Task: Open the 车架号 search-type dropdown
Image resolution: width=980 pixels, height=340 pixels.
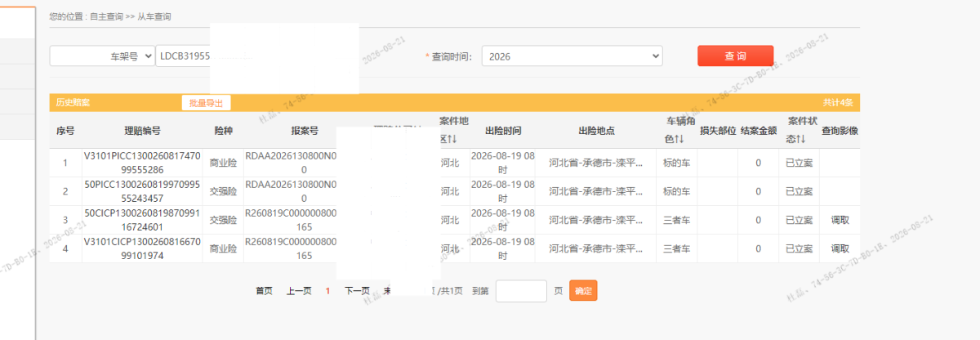Action: [x=102, y=56]
